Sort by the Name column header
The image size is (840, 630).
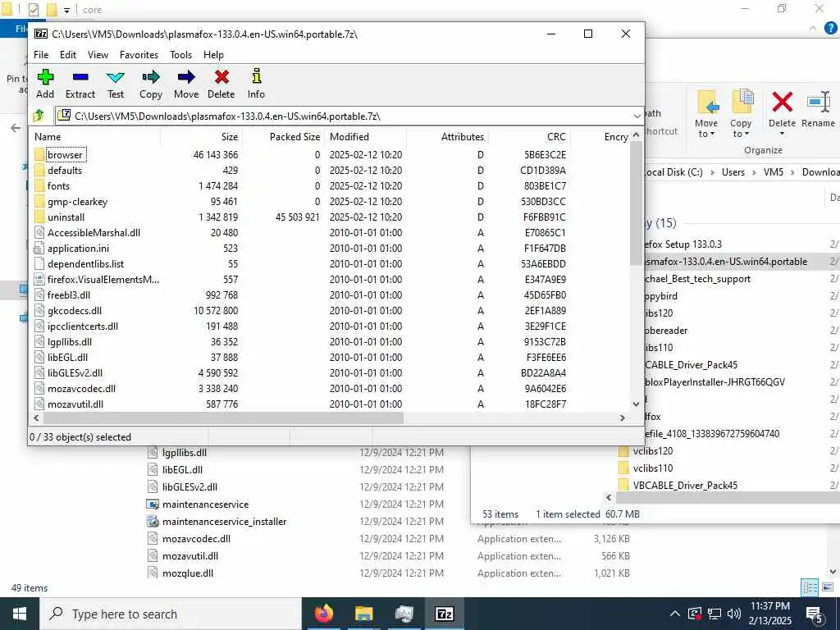pyautogui.click(x=95, y=137)
